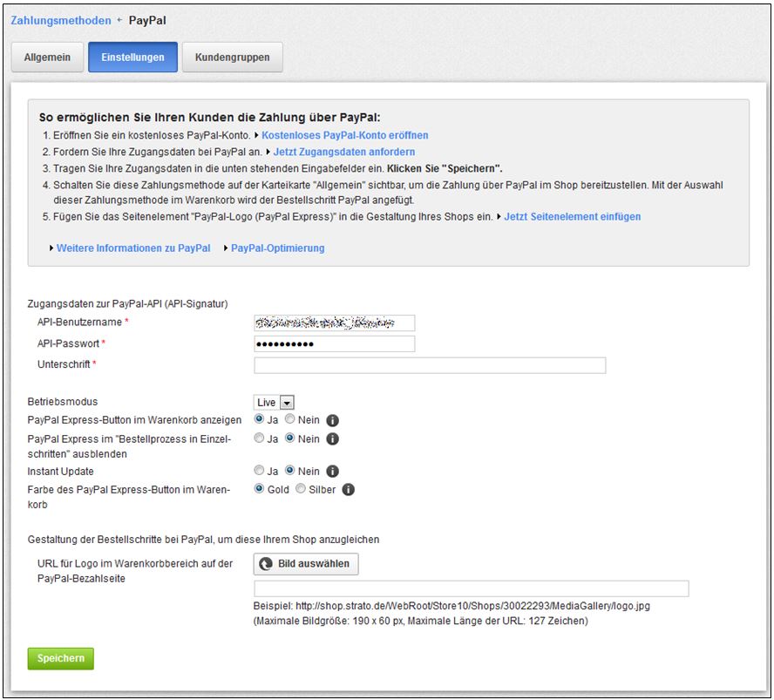The width and height of the screenshot is (774, 700).
Task: Open Kostenloses PayPal-Konto eröffnen link
Action: [344, 135]
